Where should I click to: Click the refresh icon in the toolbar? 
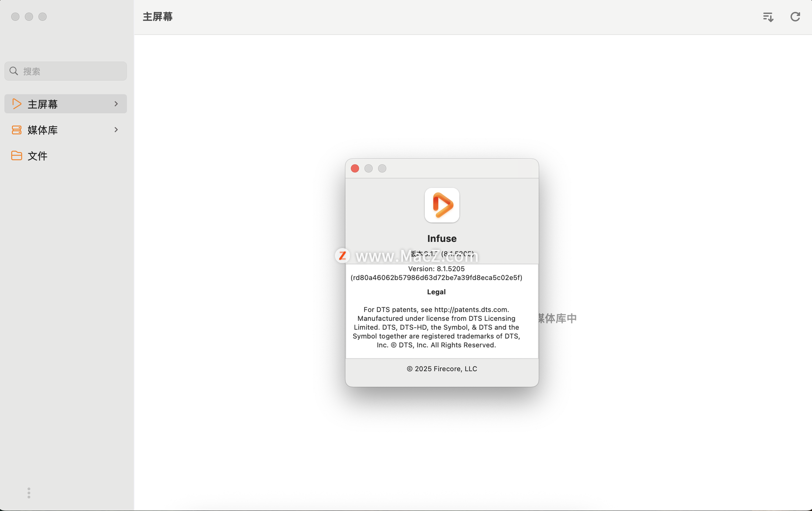[795, 16]
